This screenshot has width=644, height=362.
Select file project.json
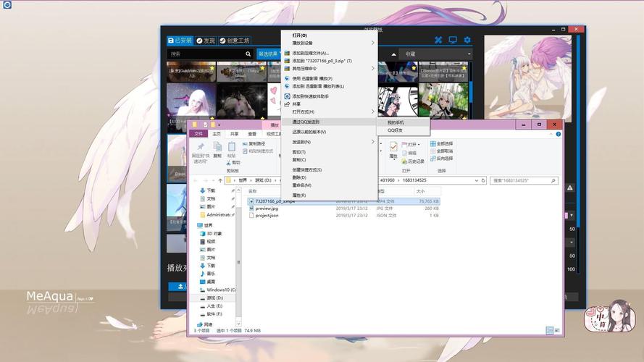pyautogui.click(x=267, y=216)
